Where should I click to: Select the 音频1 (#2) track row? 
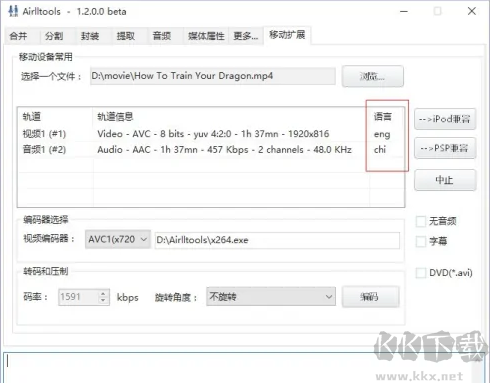(x=211, y=150)
